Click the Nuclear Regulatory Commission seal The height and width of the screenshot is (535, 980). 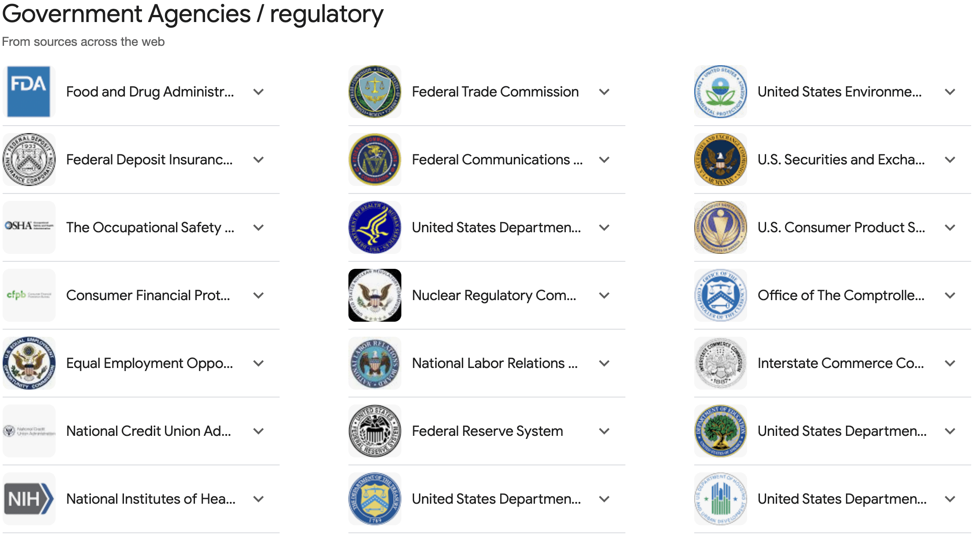375,295
